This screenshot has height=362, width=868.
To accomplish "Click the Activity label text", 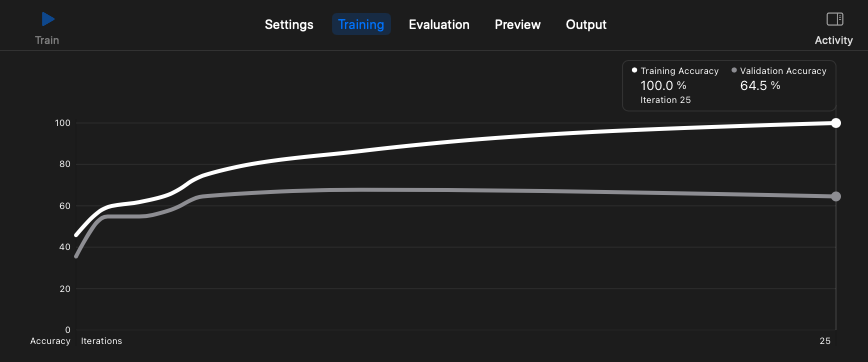I will tap(834, 40).
